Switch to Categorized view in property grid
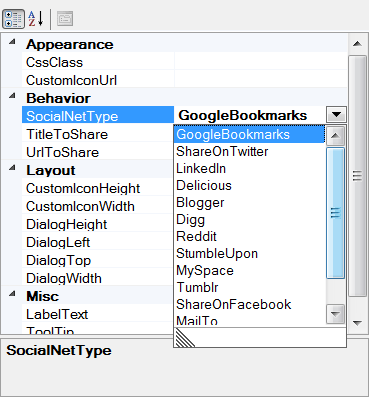The width and height of the screenshot is (369, 397). pyautogui.click(x=13, y=19)
